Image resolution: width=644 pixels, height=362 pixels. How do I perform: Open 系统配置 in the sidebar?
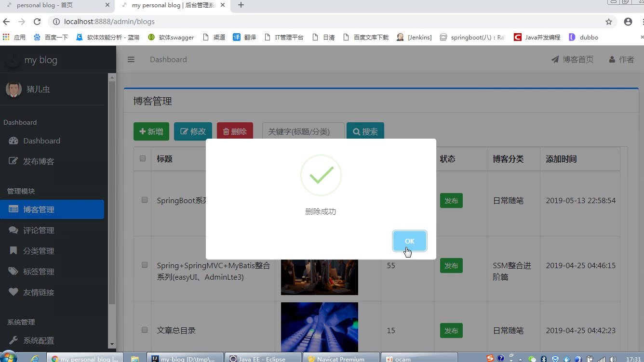(52, 341)
